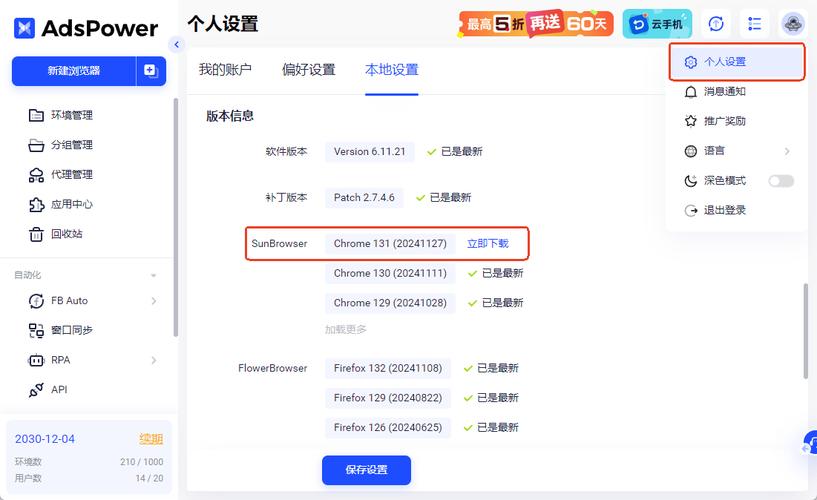Open the task list icon
Screen dimensions: 817x500
[x=754, y=23]
